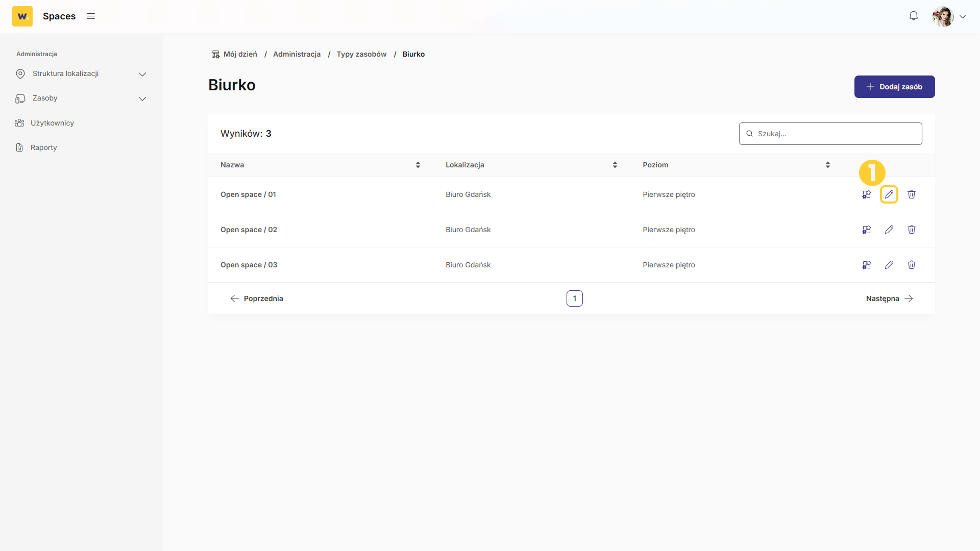Expand the user account dropdown chevron
The image size is (980, 551).
(963, 17)
